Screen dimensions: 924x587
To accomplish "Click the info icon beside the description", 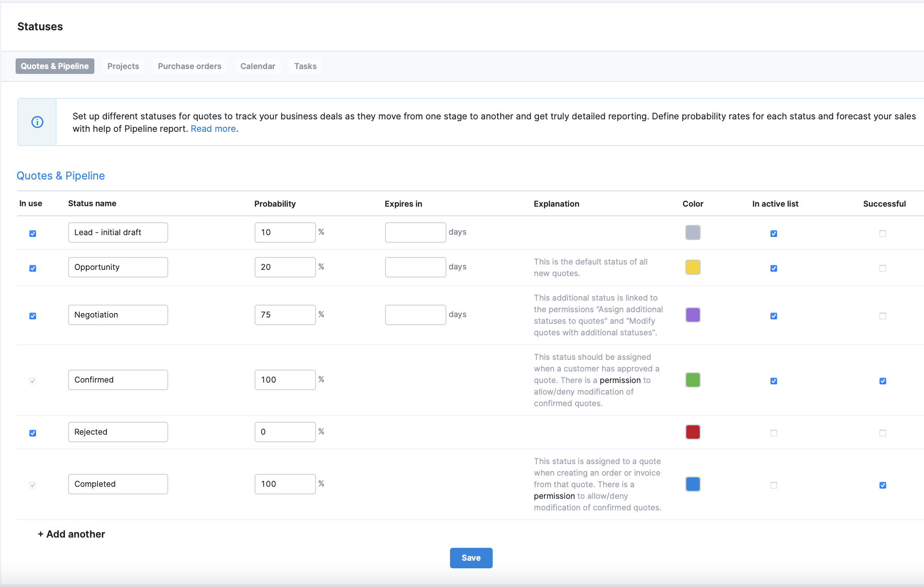I will tap(37, 122).
